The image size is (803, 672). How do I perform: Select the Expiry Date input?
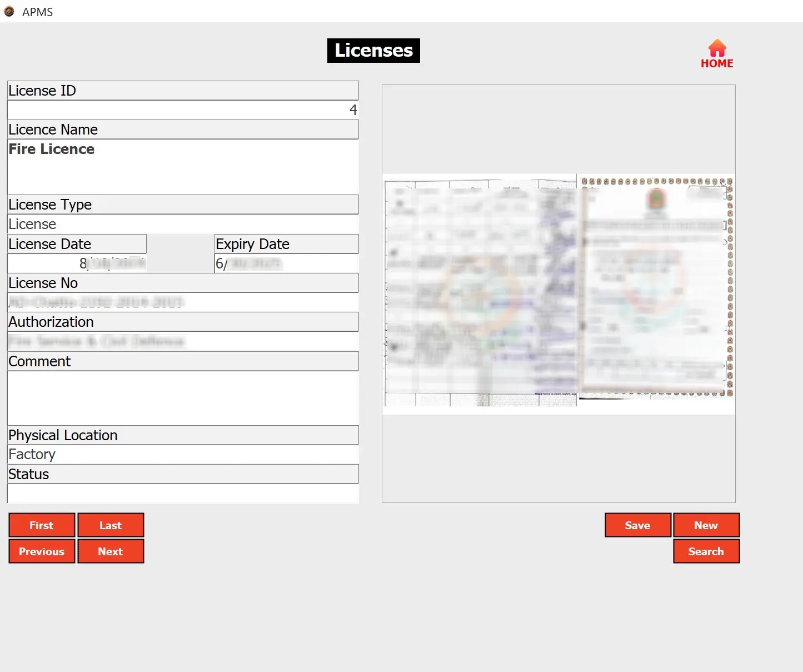pyautogui.click(x=286, y=263)
